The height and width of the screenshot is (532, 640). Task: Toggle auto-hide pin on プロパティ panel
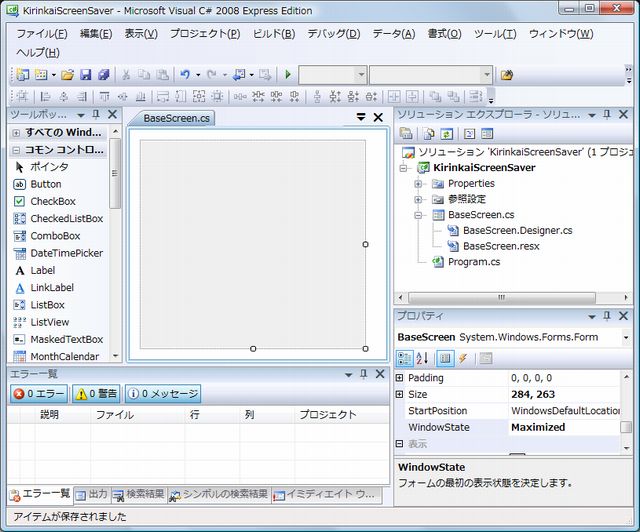point(607,316)
